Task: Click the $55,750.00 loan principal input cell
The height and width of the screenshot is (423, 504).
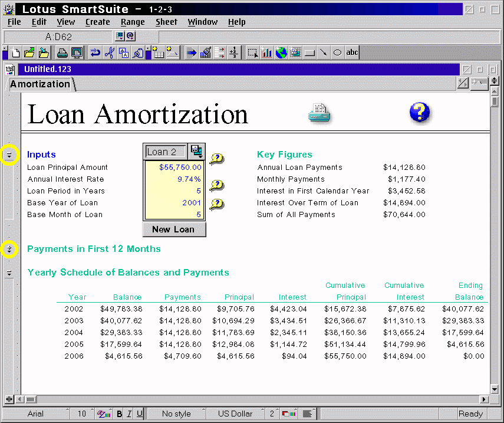Action: pos(174,168)
